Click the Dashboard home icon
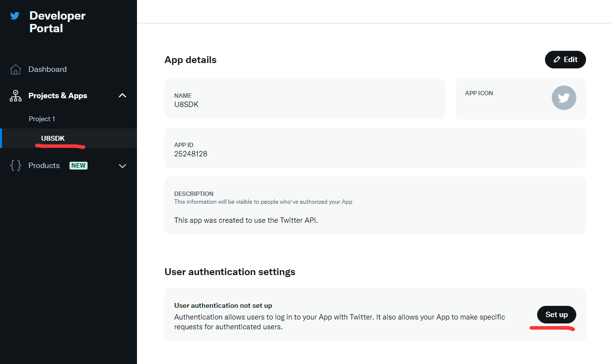Image resolution: width=611 pixels, height=364 pixels. point(16,69)
